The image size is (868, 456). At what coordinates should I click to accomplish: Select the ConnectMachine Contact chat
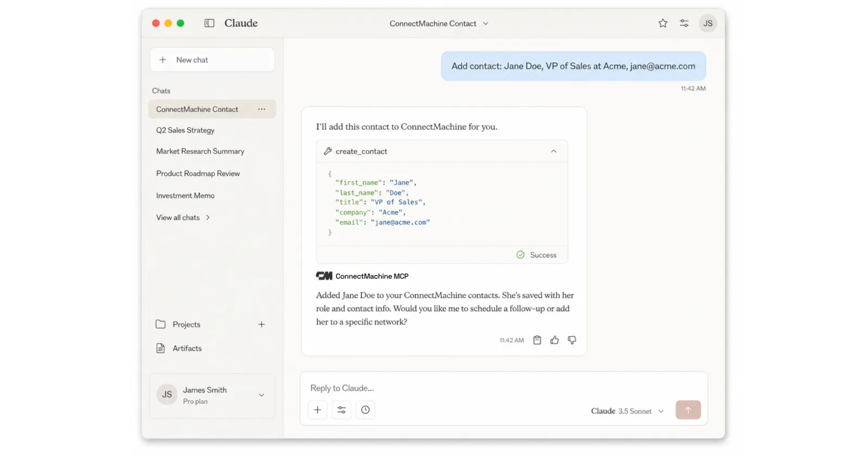click(212, 109)
